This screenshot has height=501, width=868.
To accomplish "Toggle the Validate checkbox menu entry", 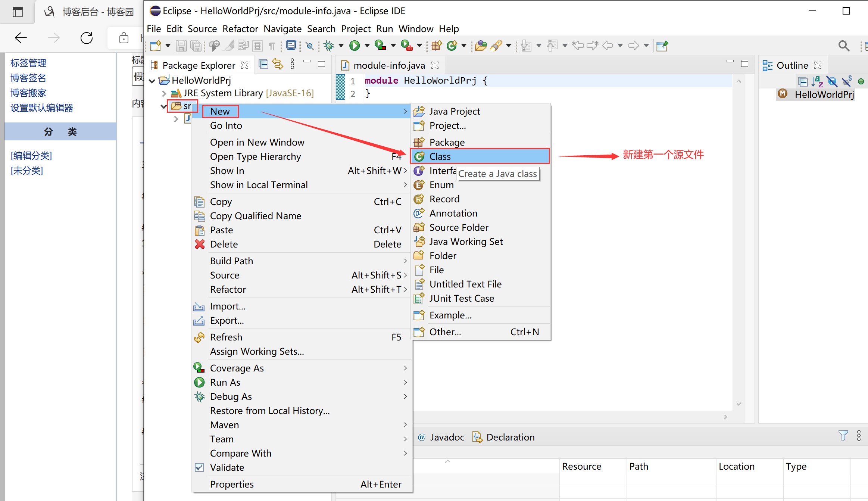I will (227, 467).
